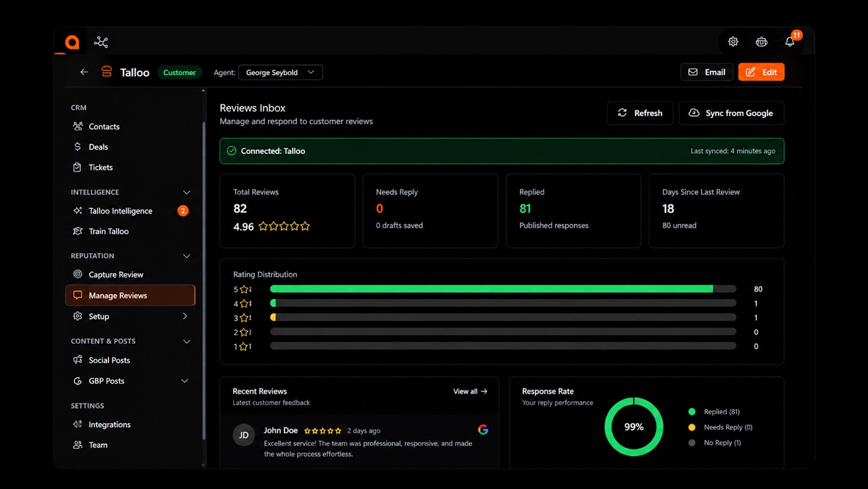868x489 pixels.
Task: Open View all recent reviews link
Action: pyautogui.click(x=470, y=392)
